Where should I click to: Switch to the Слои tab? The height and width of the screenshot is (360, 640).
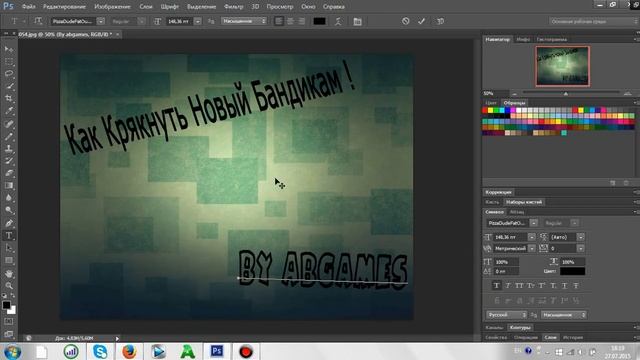click(x=550, y=337)
